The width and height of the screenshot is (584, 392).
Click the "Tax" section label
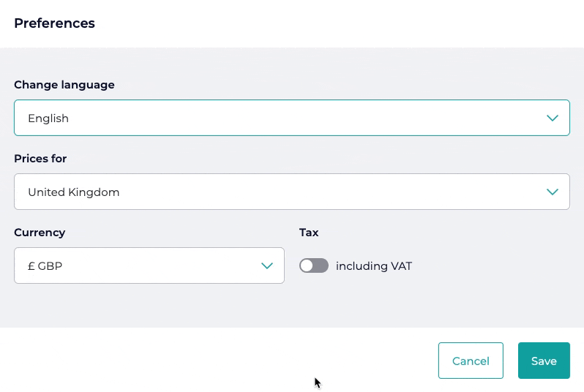pyautogui.click(x=309, y=233)
